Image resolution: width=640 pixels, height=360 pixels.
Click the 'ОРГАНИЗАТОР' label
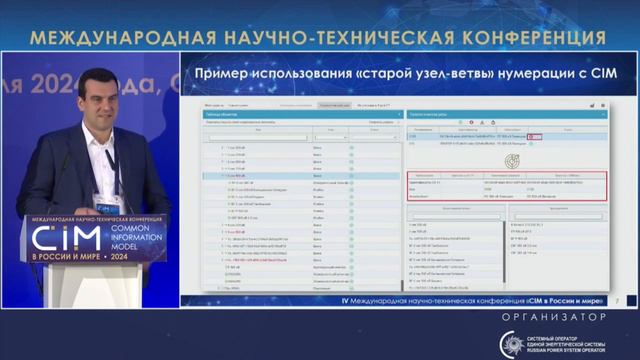[x=554, y=317]
